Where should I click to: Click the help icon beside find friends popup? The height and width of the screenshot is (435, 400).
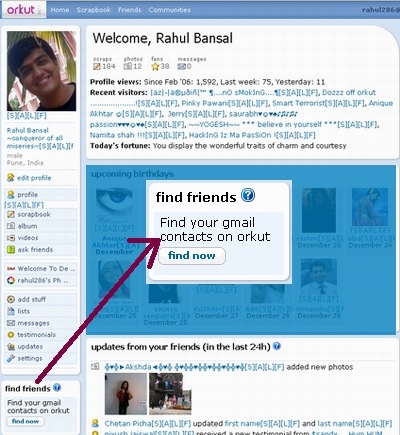pyautogui.click(x=248, y=195)
